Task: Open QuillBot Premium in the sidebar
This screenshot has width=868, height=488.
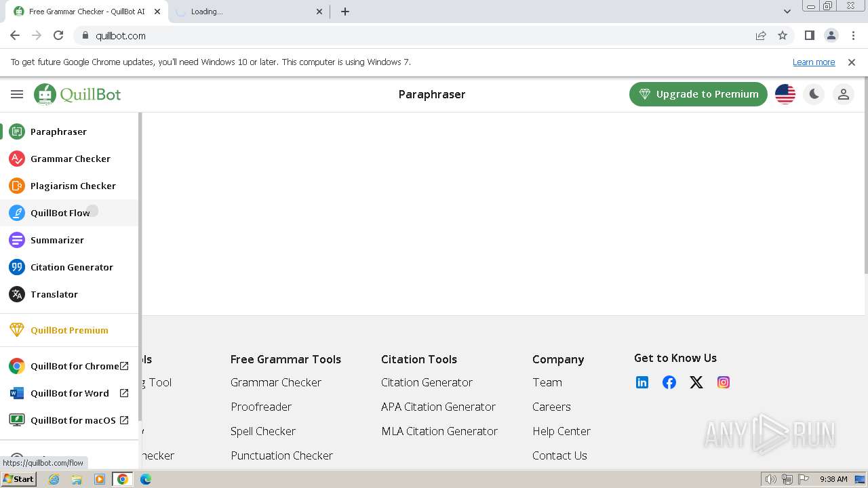Action: point(70,330)
